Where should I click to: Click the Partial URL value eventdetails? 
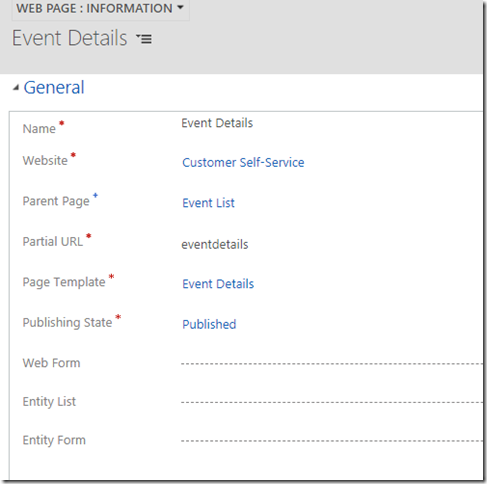[x=215, y=245]
